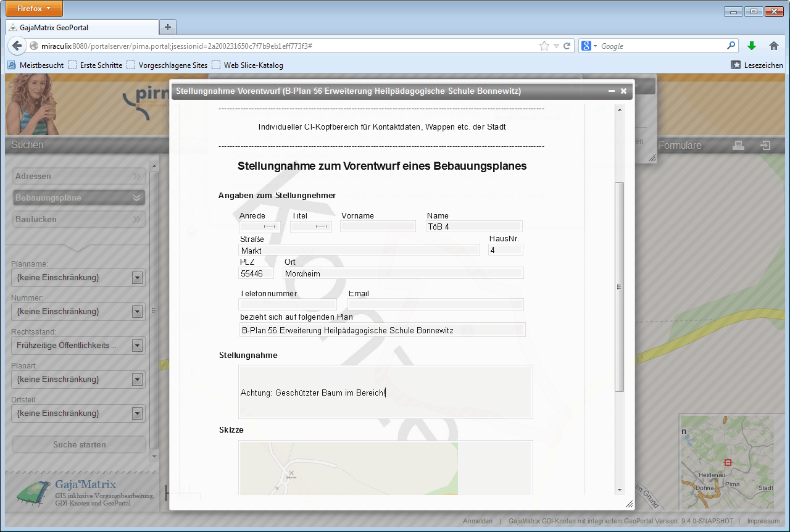Minimize the Stellungnahme dialog window
The image size is (790, 532).
coord(612,91)
